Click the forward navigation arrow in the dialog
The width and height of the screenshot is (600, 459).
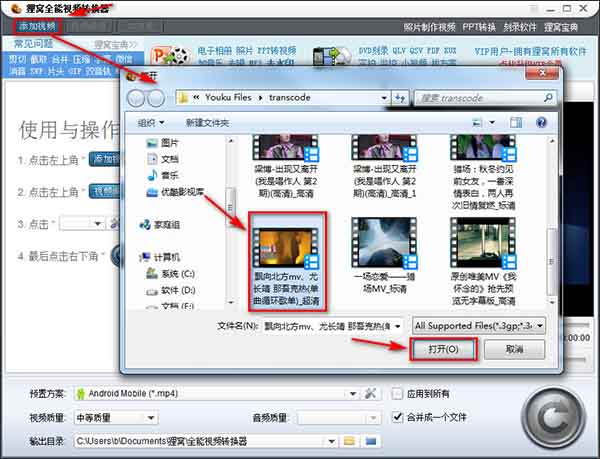156,98
